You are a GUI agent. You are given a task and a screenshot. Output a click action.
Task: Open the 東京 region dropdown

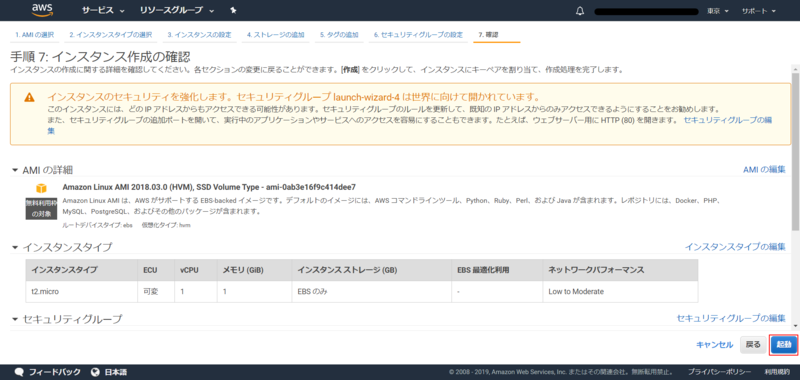click(x=717, y=11)
